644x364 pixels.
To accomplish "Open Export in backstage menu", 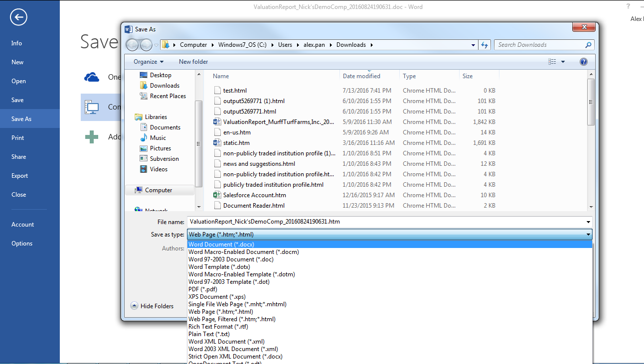I will [30, 176].
